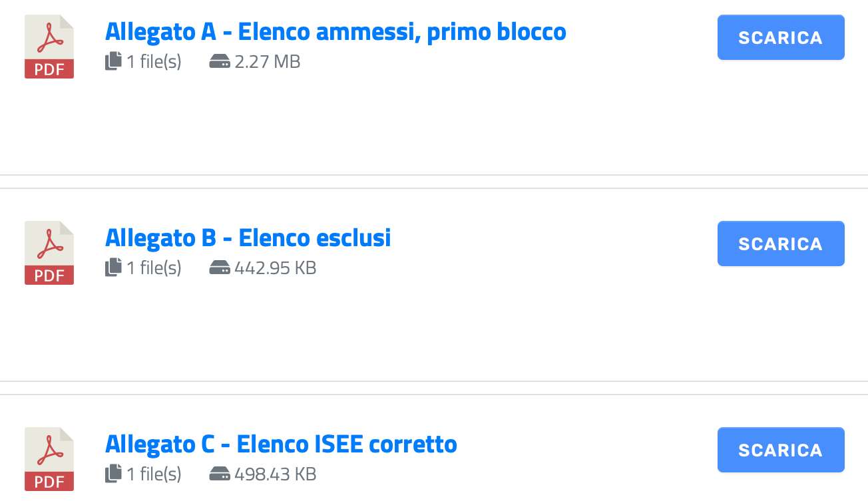Click the file count icon under Allegato A
This screenshot has height=503, width=868.
tap(113, 62)
